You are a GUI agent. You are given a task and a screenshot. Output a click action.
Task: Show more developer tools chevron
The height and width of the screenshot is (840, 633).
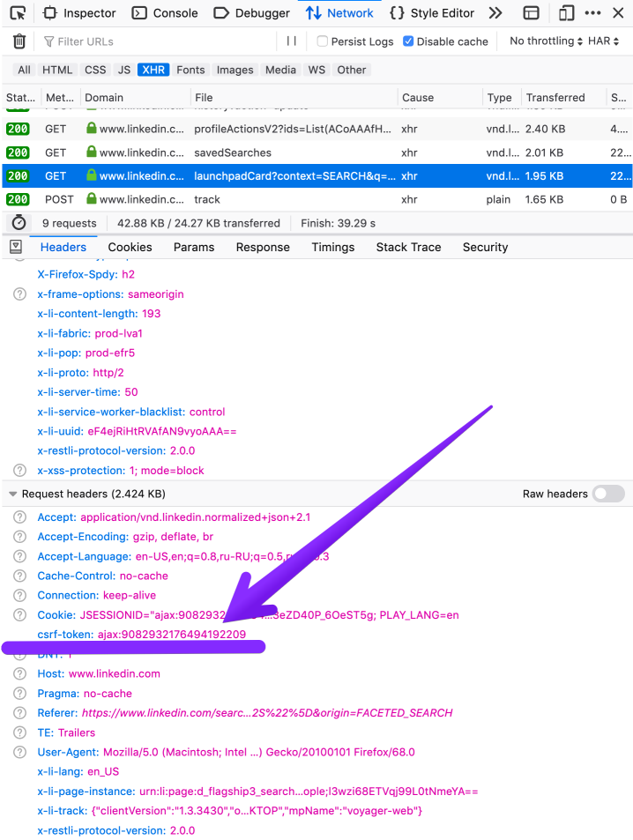(495, 13)
